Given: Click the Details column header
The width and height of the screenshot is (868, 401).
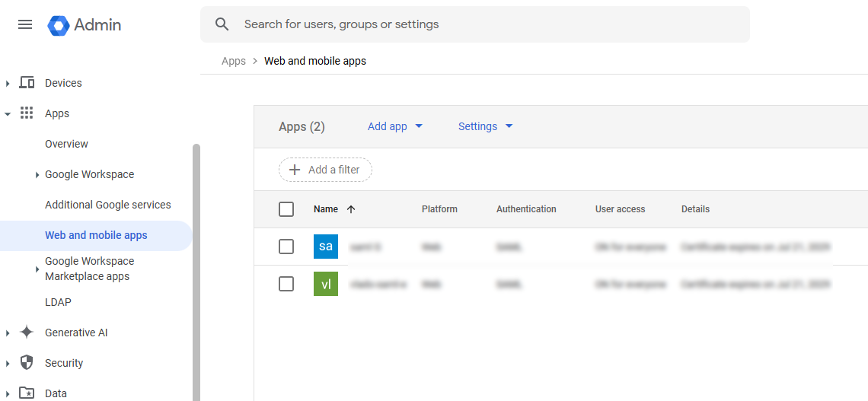Looking at the screenshot, I should [x=695, y=209].
